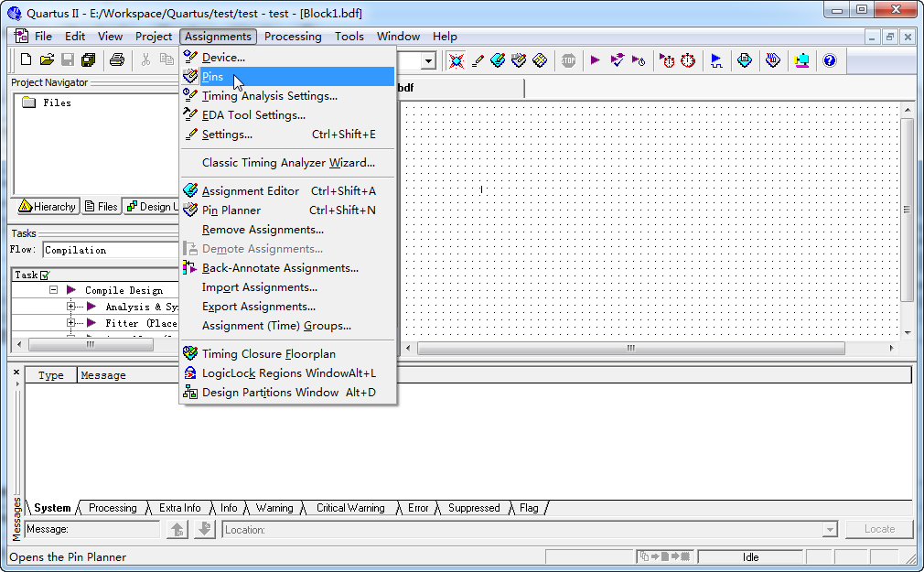Open the Location dropdown in Messages panel
This screenshot has width=924, height=572.
tap(830, 530)
